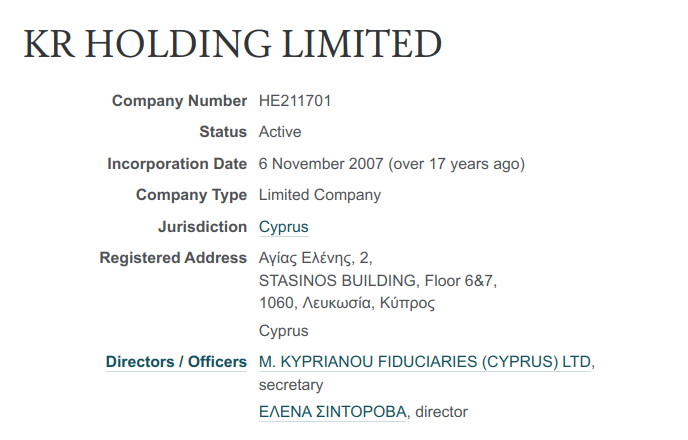Click the Company Number label

tap(179, 101)
